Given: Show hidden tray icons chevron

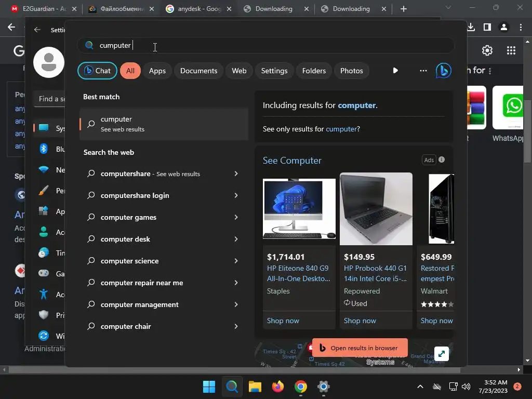Looking at the screenshot, I should point(420,387).
